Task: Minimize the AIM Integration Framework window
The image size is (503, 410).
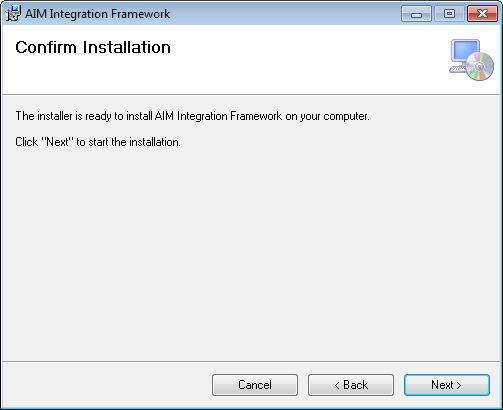Action: click(x=416, y=14)
